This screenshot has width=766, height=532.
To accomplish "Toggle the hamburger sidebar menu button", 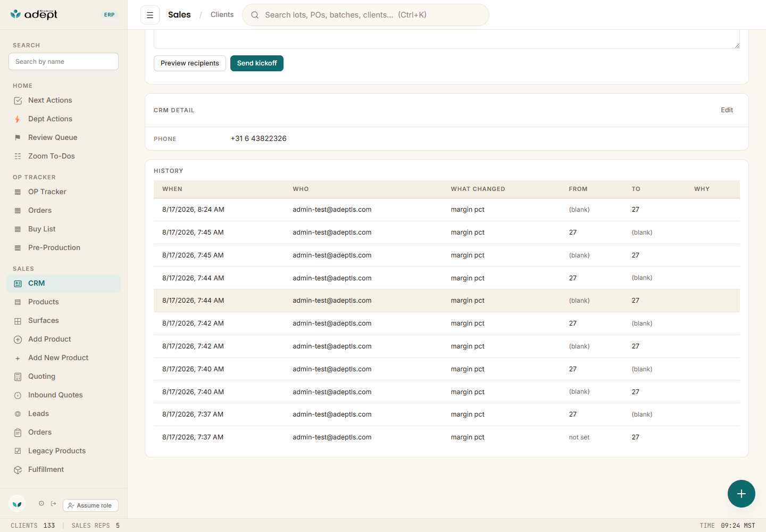I will coord(150,15).
